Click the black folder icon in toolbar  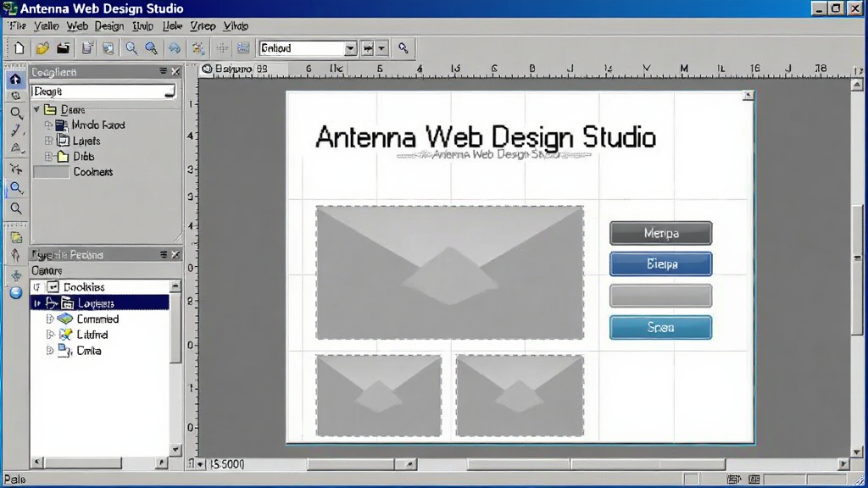[63, 48]
